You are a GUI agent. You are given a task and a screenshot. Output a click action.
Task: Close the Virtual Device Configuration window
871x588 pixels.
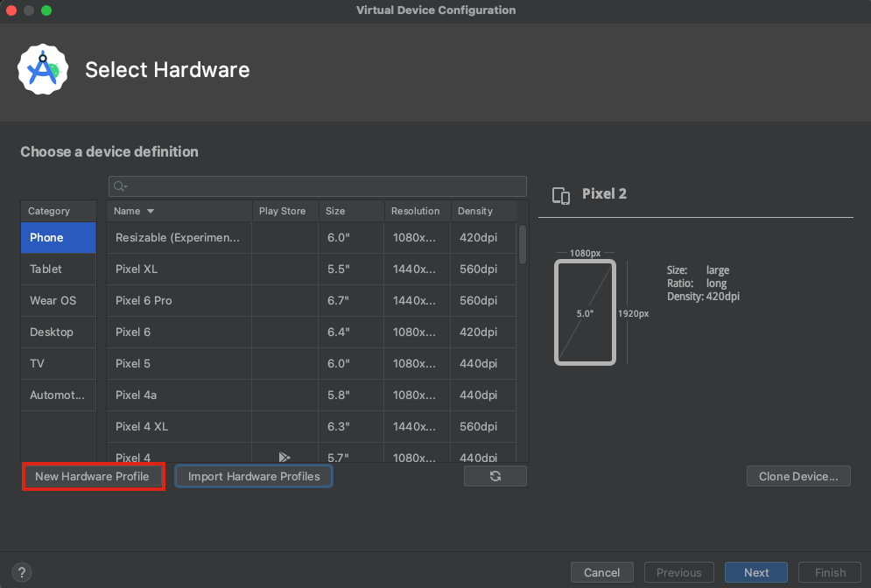pyautogui.click(x=11, y=10)
